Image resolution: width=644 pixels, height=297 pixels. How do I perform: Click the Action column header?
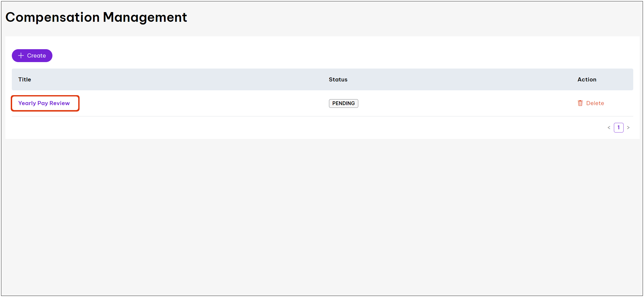coord(587,80)
